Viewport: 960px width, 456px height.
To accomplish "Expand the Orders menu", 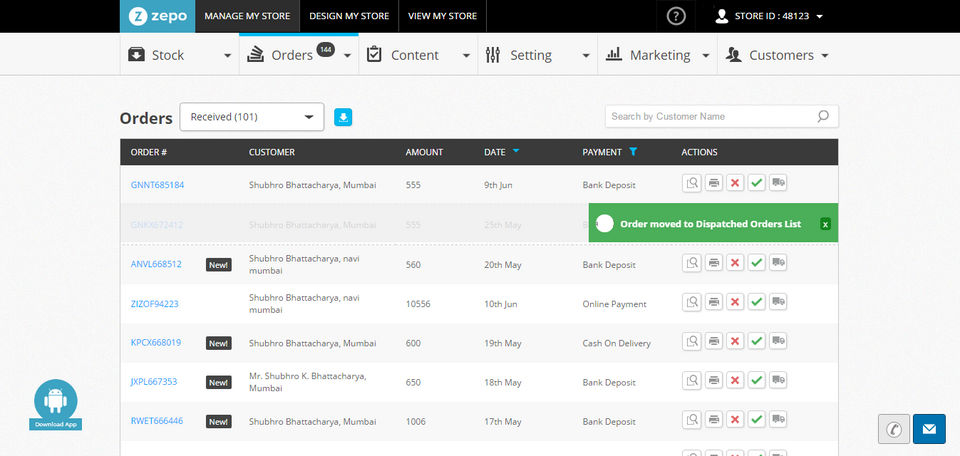I will [x=299, y=55].
